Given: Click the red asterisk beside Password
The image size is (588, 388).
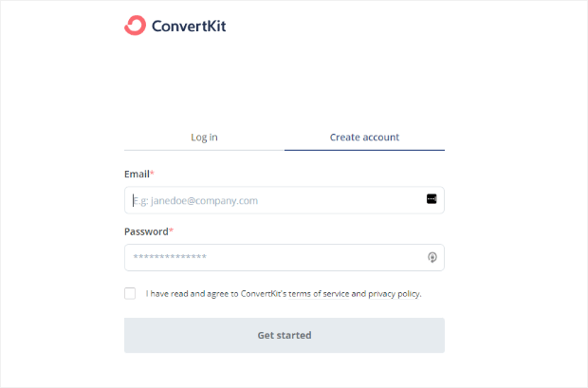Looking at the screenshot, I should pos(171,231).
